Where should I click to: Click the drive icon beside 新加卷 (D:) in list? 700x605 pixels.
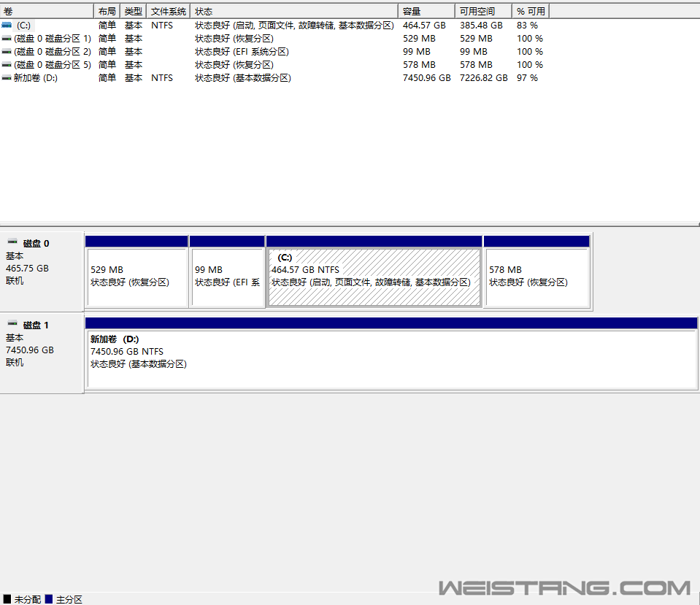[7, 77]
